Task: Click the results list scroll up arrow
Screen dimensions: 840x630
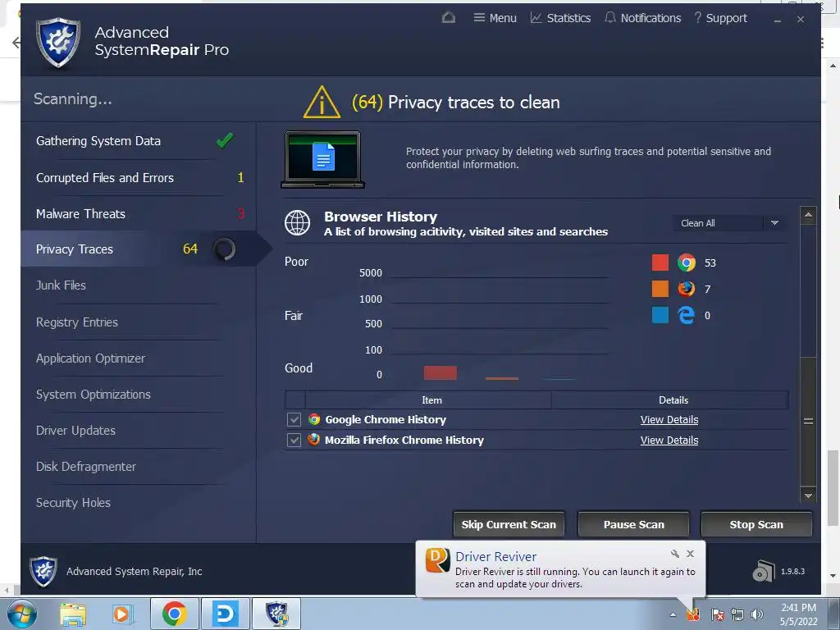Action: [808, 215]
